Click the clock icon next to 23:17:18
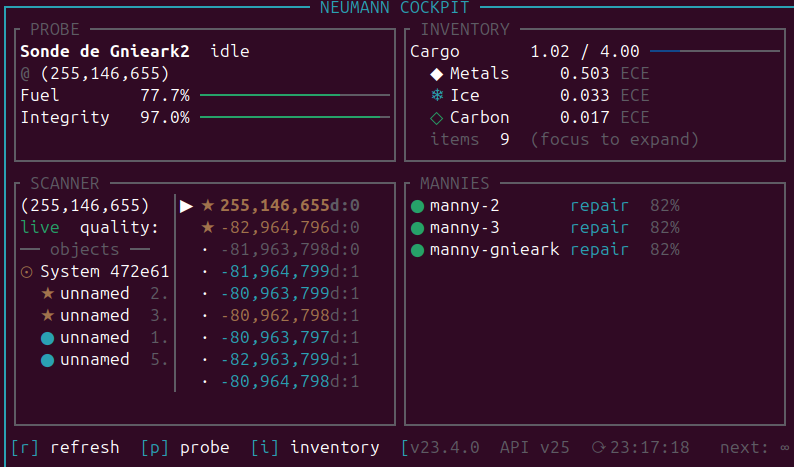Viewport: 794px width, 467px height. 598,448
